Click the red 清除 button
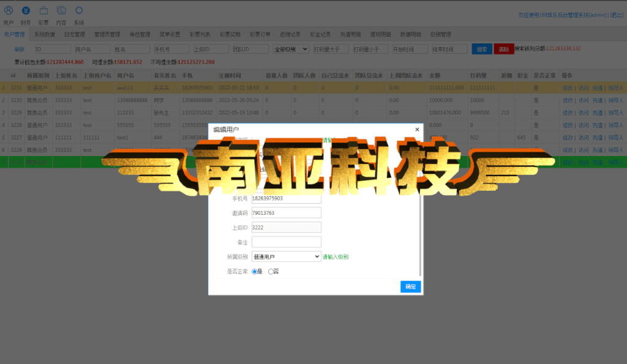Screen dimensions: 627x364 tap(504, 49)
